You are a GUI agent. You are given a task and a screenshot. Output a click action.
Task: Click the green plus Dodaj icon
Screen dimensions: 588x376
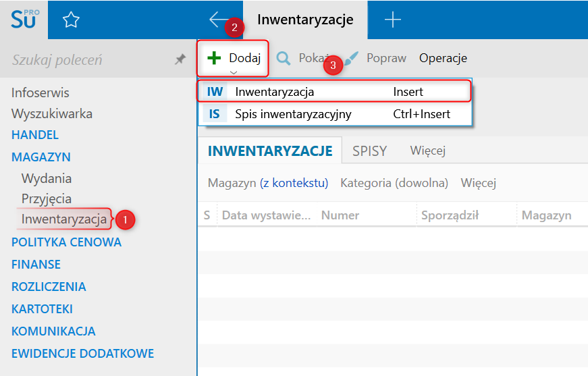pos(214,58)
